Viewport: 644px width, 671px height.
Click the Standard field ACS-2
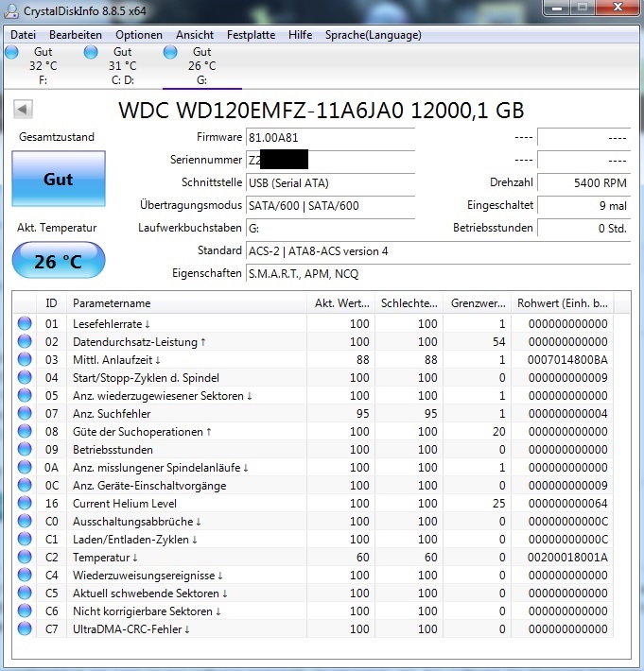point(438,250)
